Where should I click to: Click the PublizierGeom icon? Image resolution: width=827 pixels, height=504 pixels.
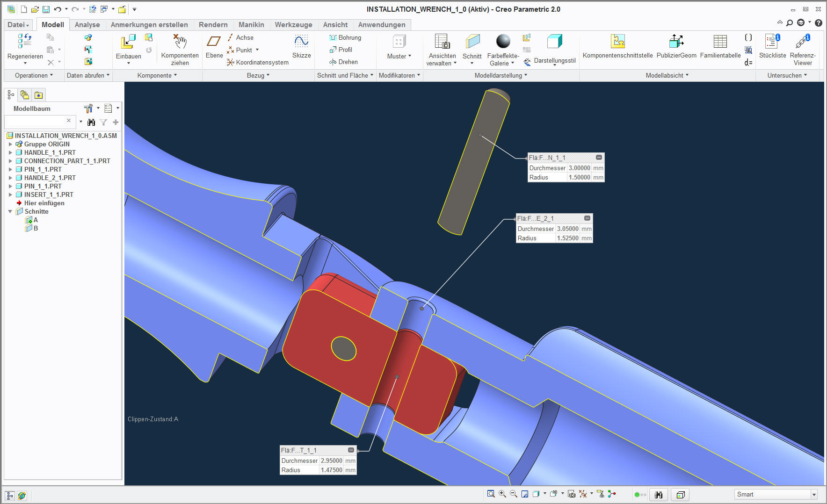pyautogui.click(x=676, y=42)
